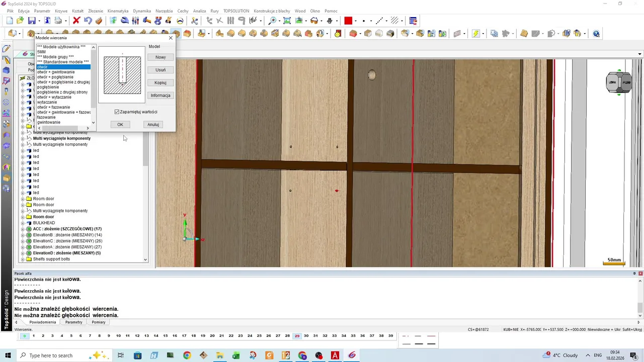This screenshot has height=362, width=644.
Task: Click the red box shape icon
Action: [x=353, y=34]
